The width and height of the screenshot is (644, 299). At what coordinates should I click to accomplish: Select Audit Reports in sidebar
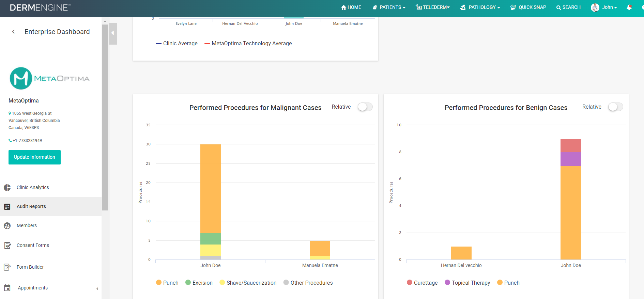coord(51,207)
